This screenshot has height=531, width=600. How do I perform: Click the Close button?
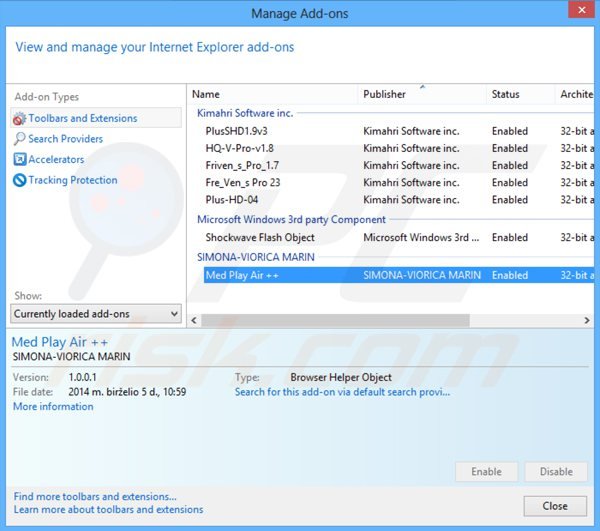point(555,506)
